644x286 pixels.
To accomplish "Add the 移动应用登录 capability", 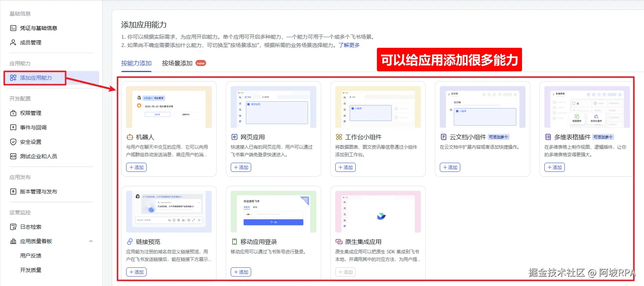I will coord(241,272).
